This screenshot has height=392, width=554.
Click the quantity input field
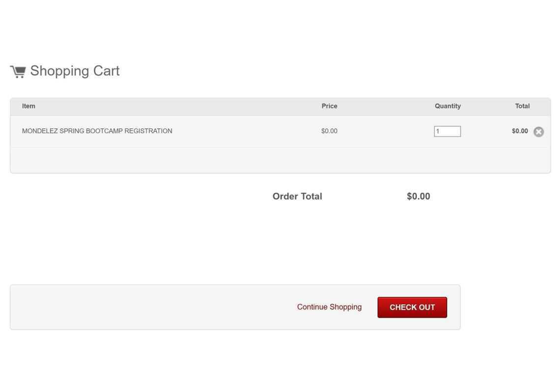[x=447, y=131]
